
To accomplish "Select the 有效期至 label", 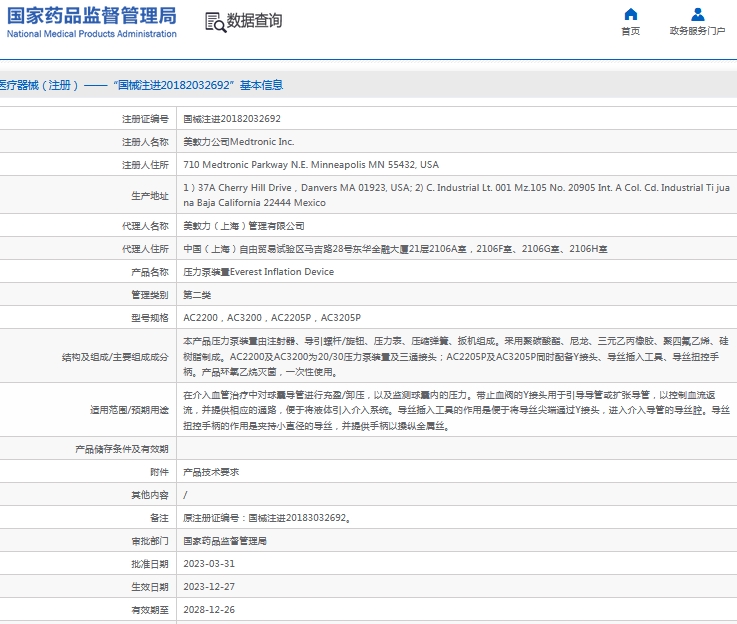I will click(150, 610).
